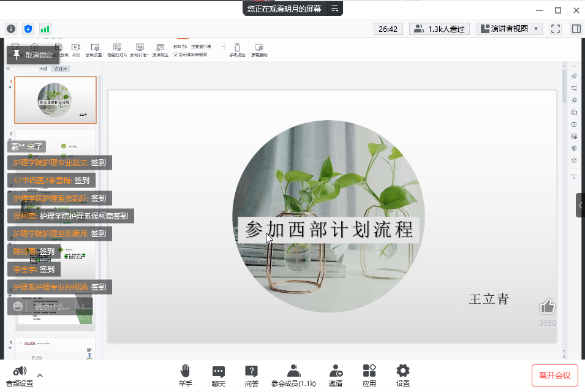Click the meeting info circle icon
The width and height of the screenshot is (585, 392).
11,29
